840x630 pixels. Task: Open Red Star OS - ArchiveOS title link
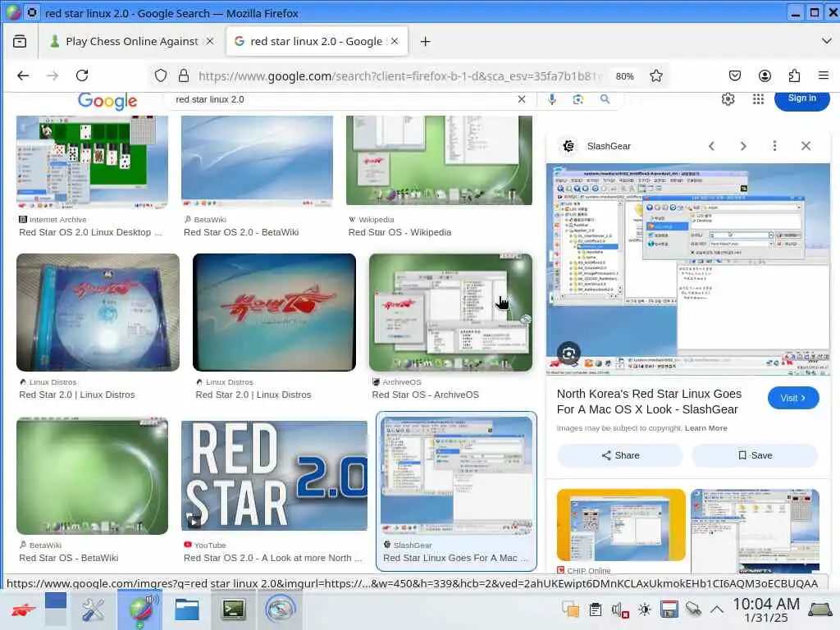click(x=426, y=395)
